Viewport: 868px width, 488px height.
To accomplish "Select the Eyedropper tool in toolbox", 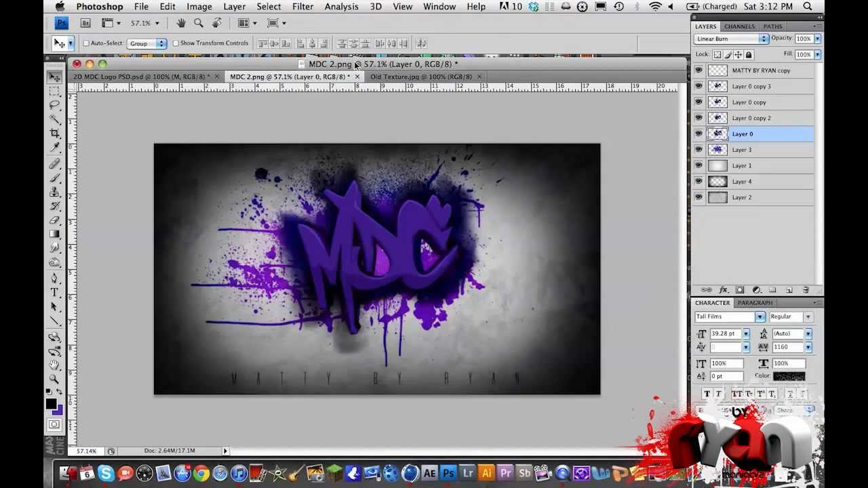I will pyautogui.click(x=54, y=148).
